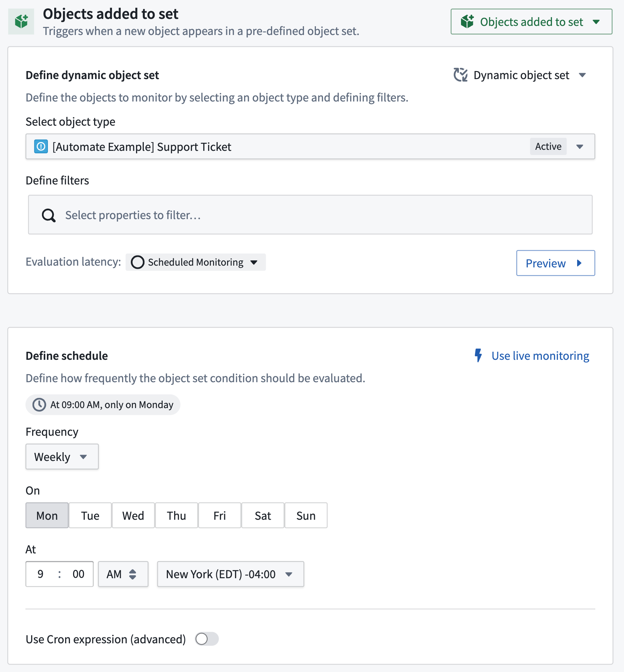Click the minutes field showing 00

click(78, 574)
